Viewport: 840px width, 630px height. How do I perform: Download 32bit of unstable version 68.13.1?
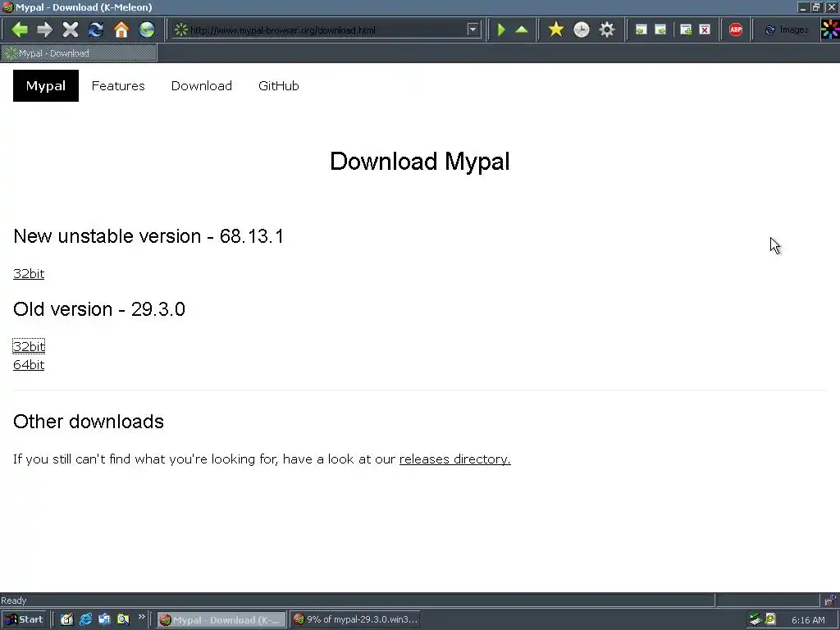point(29,274)
